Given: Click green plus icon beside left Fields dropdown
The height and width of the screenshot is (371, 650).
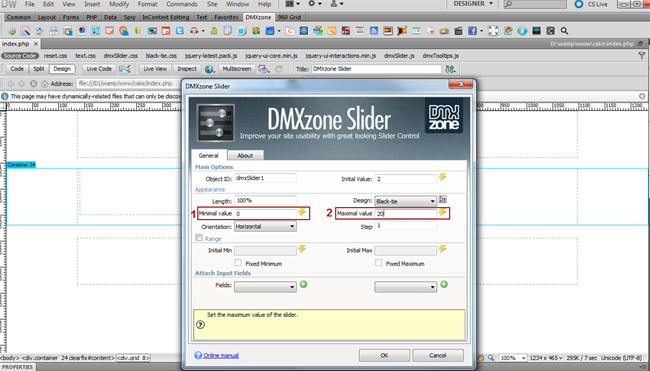Looking at the screenshot, I should tap(303, 284).
